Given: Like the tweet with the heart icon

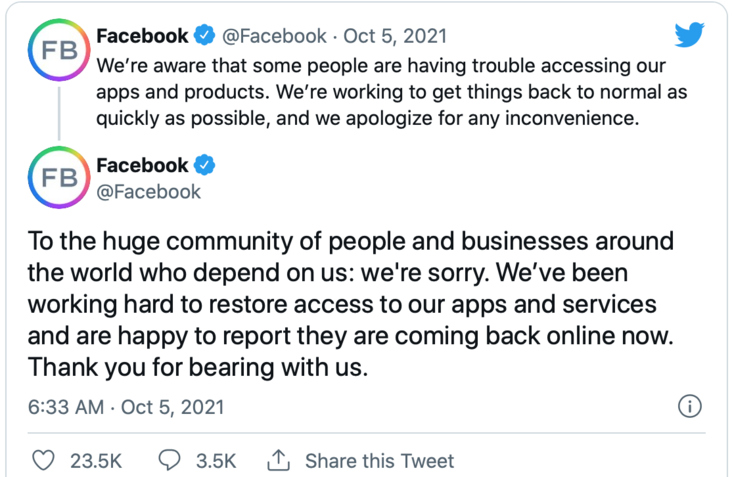Looking at the screenshot, I should pos(44,461).
